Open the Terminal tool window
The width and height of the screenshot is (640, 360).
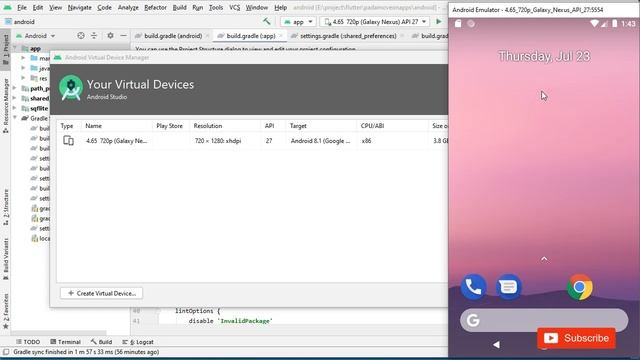65,342
